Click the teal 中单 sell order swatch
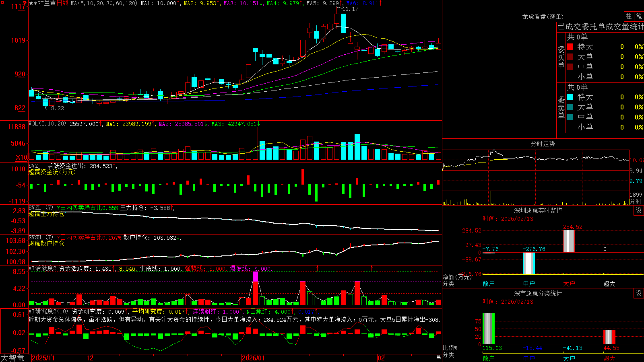The width and height of the screenshot is (644, 362). click(x=570, y=117)
